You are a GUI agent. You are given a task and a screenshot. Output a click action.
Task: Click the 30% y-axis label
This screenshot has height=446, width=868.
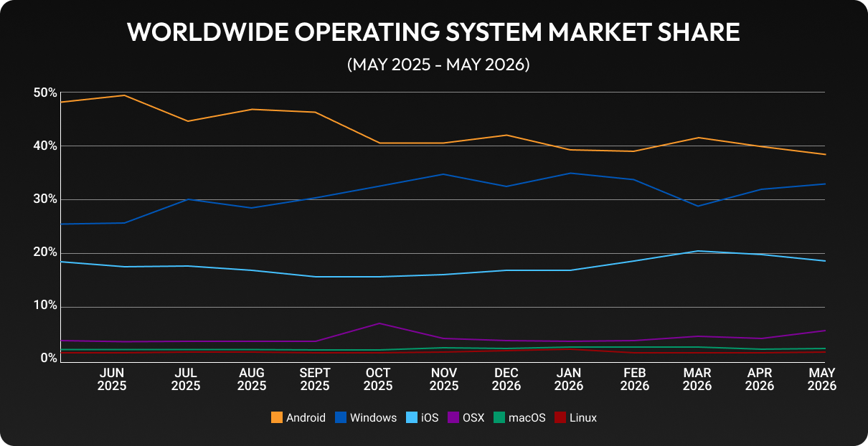tap(44, 199)
